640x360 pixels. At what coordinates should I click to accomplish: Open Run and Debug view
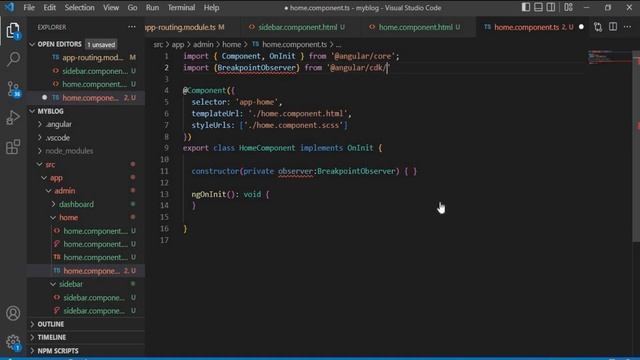13,118
